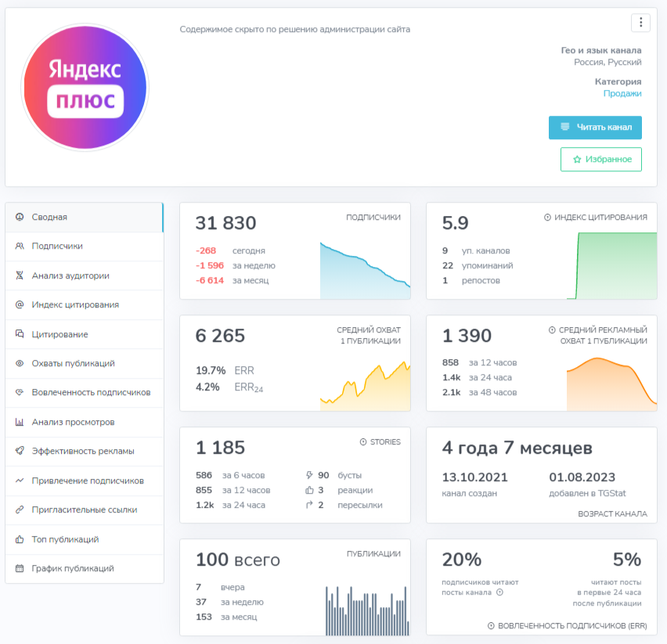This screenshot has height=644, width=667.
Task: Select Анализ аудитории in sidebar
Action: tap(85, 275)
